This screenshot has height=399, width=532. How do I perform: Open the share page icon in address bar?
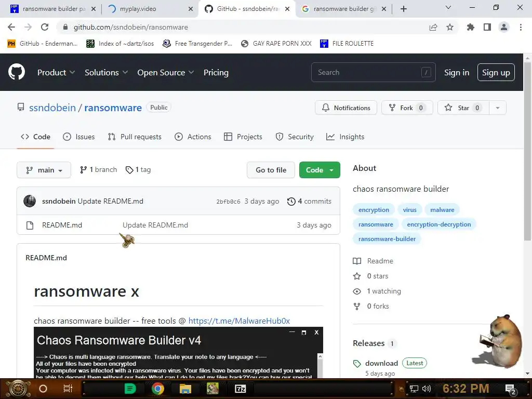(433, 27)
